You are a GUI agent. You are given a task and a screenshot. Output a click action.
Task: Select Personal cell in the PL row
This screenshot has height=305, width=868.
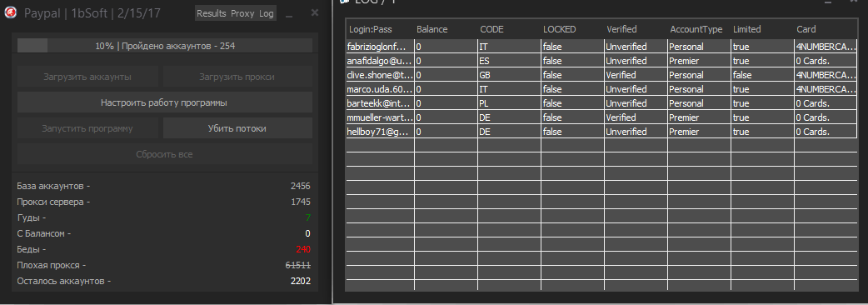point(699,103)
